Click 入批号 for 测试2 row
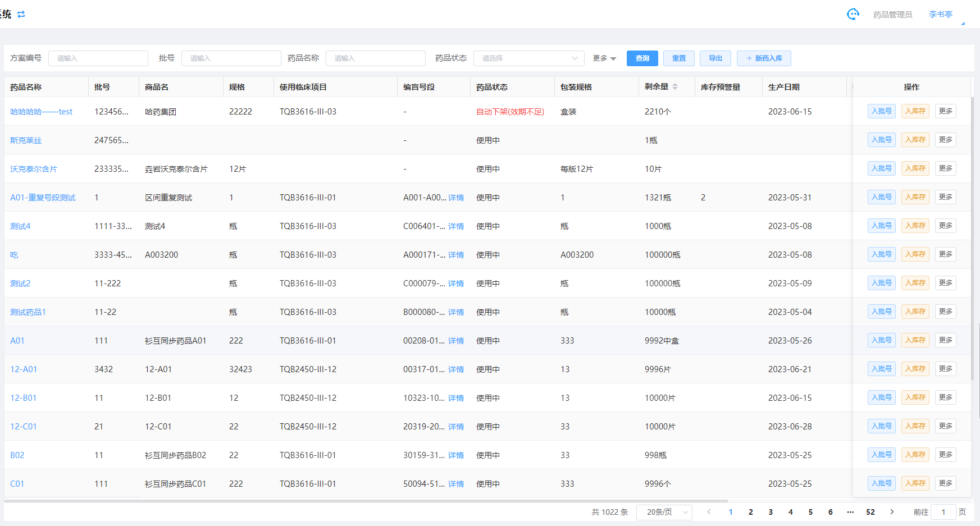980x526 pixels. point(882,283)
